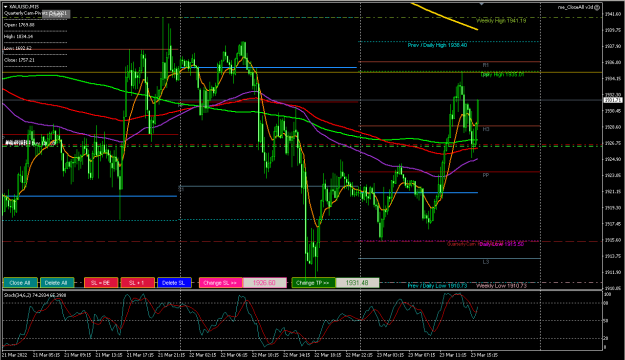Select the H3 pivot level label
Viewport: 625px width, 360px height.
click(x=485, y=129)
